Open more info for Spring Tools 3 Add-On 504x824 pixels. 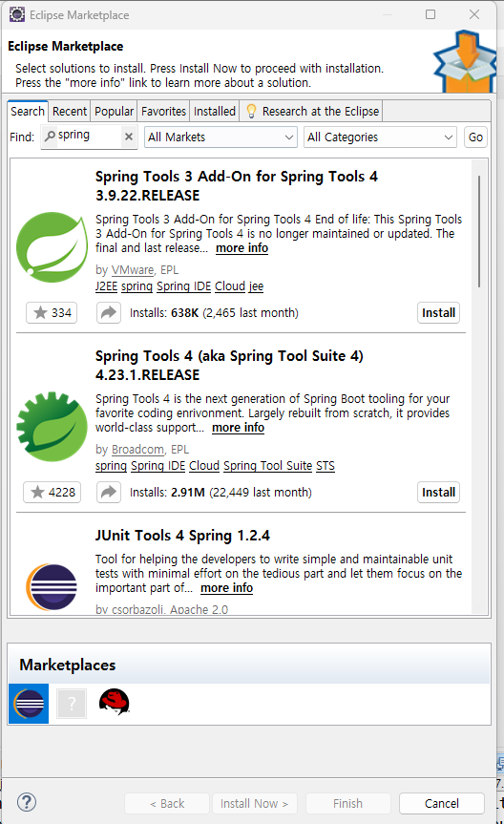241,248
